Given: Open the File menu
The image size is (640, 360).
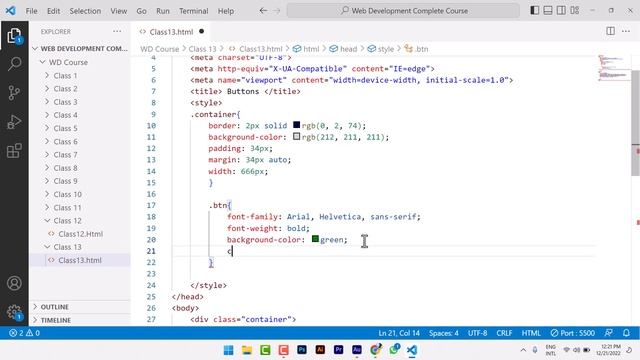Looking at the screenshot, I should tap(31, 11).
